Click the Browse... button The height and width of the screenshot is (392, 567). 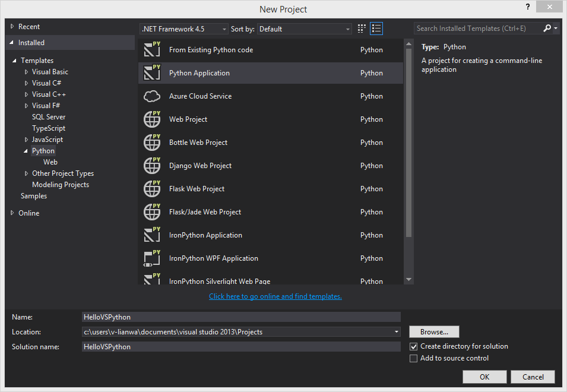[434, 331]
